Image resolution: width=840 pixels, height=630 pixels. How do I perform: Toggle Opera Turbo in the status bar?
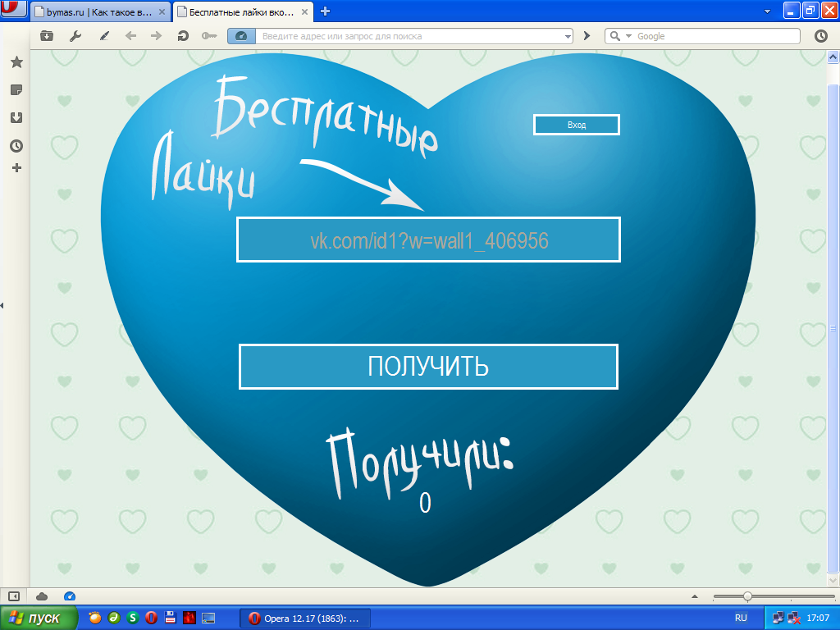tap(70, 596)
